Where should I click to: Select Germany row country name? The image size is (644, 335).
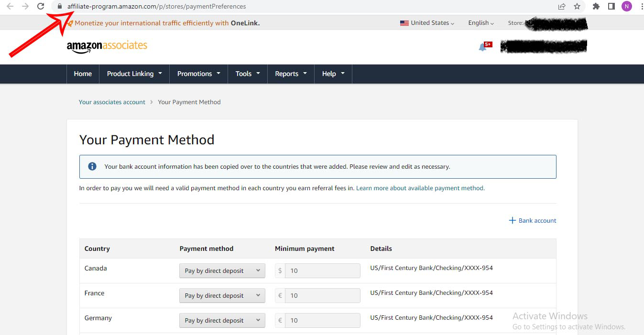(98, 318)
